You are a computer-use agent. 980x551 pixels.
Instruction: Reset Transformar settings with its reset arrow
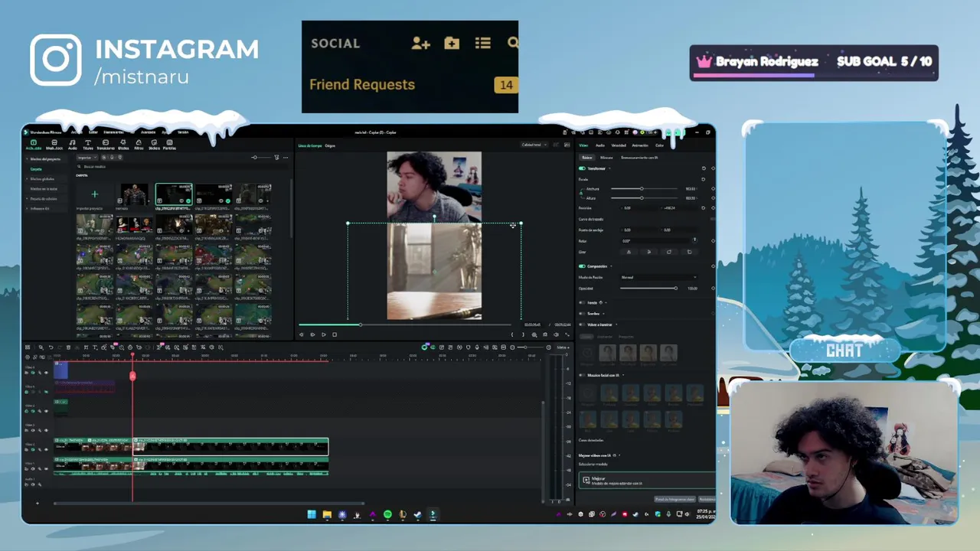coord(704,168)
